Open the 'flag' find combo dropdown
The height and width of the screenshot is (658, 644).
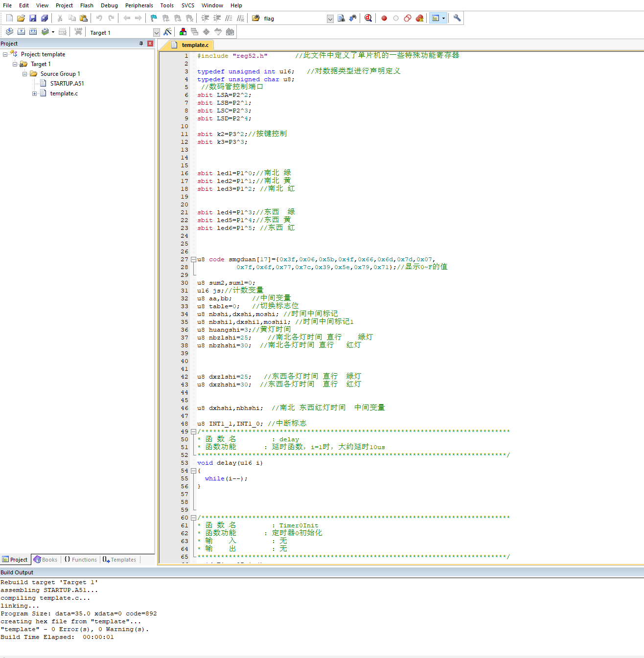(x=330, y=19)
